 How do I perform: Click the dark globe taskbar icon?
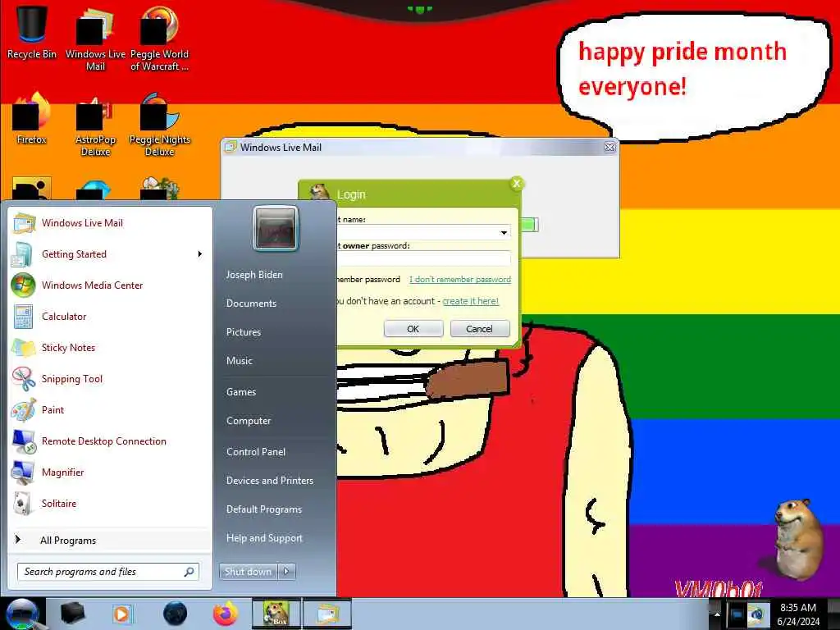[x=175, y=614]
